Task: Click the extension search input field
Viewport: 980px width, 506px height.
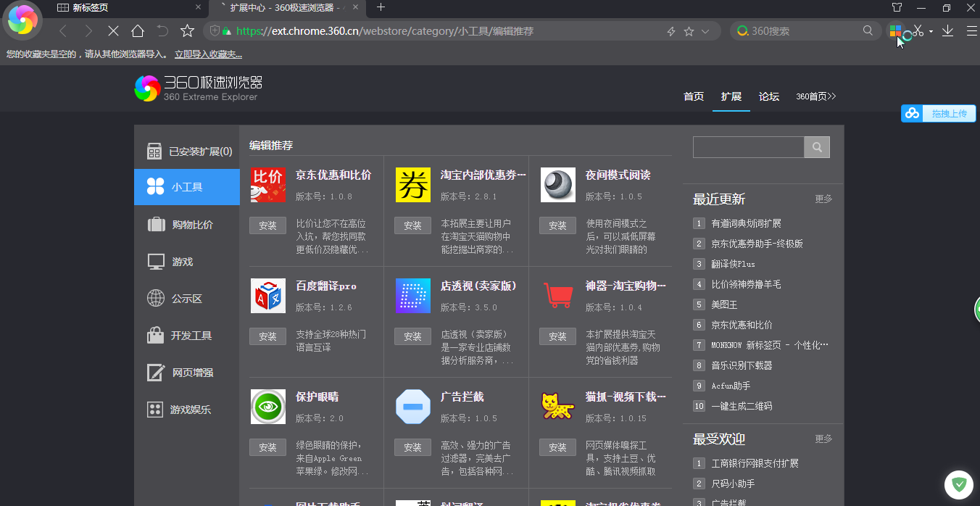Action: 749,147
